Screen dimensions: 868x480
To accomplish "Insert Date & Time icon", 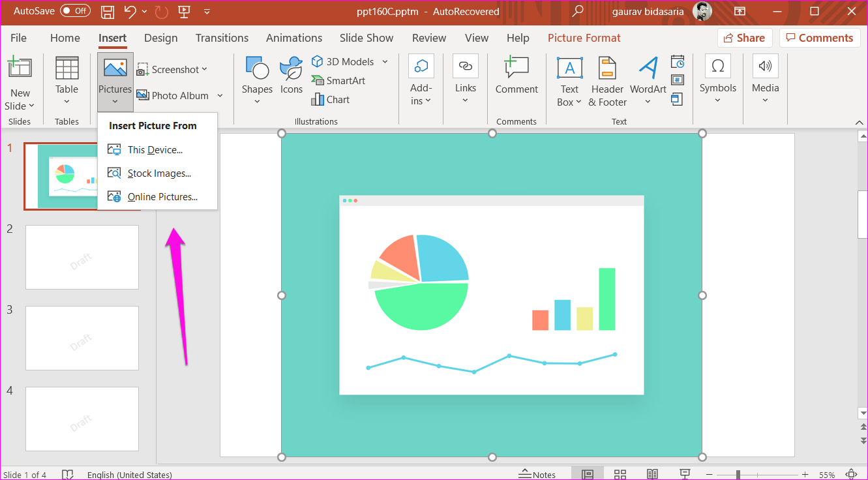I will pos(678,62).
